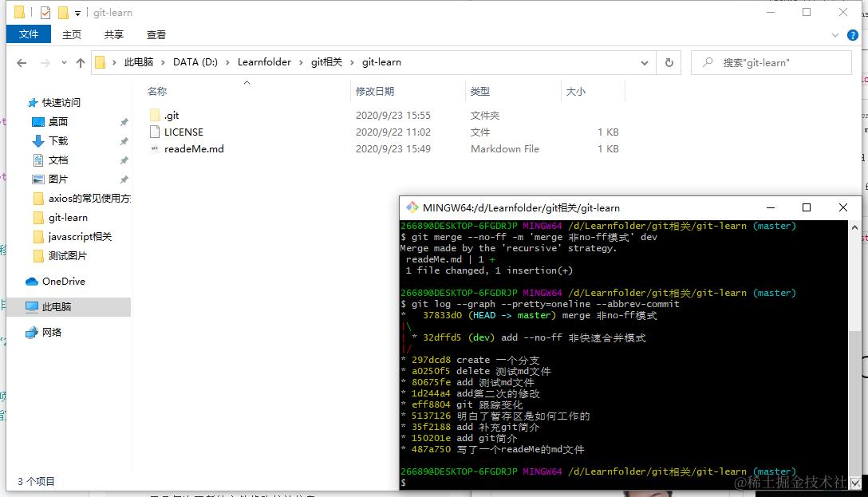Screen dimensions: 868x497
Task: Click the Explorer forward arrow
Action: click(x=45, y=62)
